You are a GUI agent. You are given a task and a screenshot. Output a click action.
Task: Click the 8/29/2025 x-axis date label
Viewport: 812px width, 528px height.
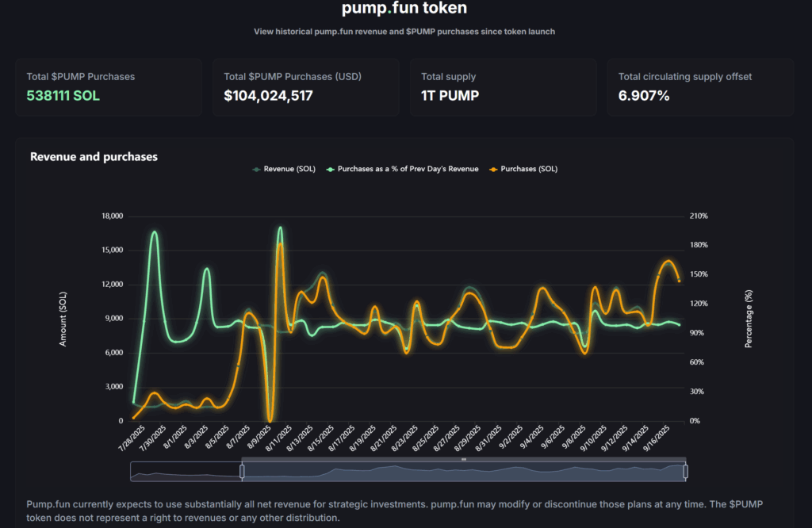click(468, 438)
